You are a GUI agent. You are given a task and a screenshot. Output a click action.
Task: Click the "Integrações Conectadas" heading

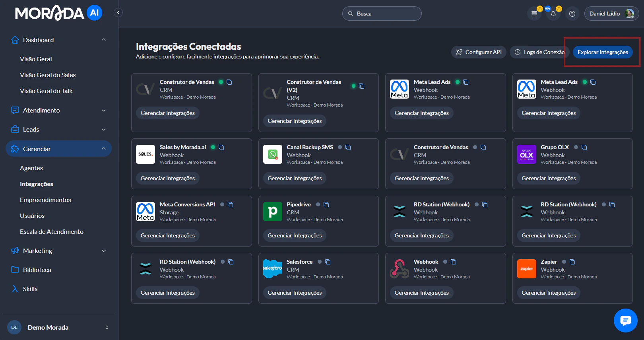(x=188, y=47)
